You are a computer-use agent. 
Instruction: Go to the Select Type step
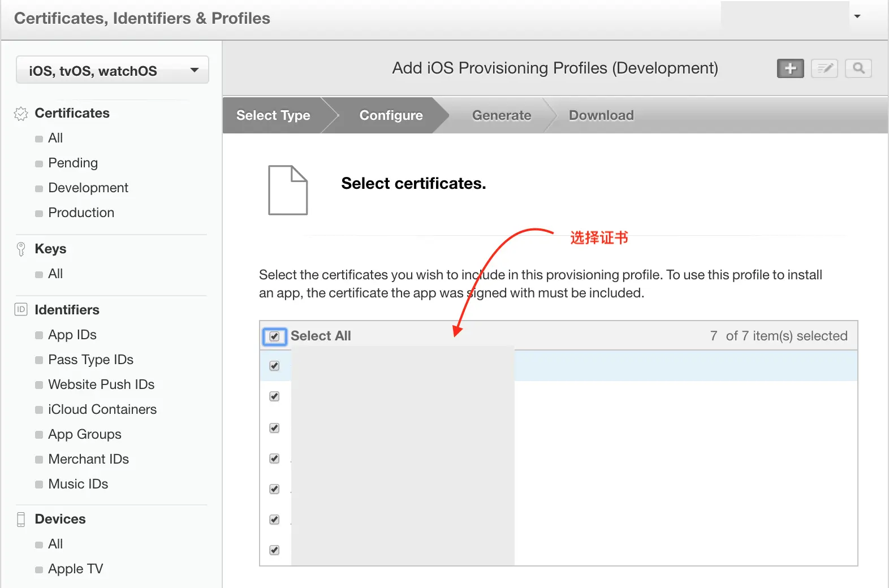(x=273, y=115)
